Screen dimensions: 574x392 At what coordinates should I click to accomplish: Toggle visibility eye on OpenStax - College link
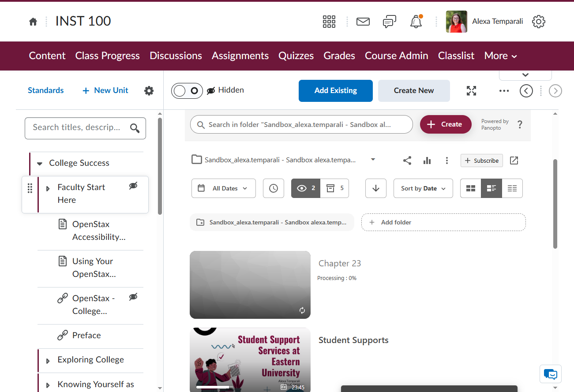point(133,297)
